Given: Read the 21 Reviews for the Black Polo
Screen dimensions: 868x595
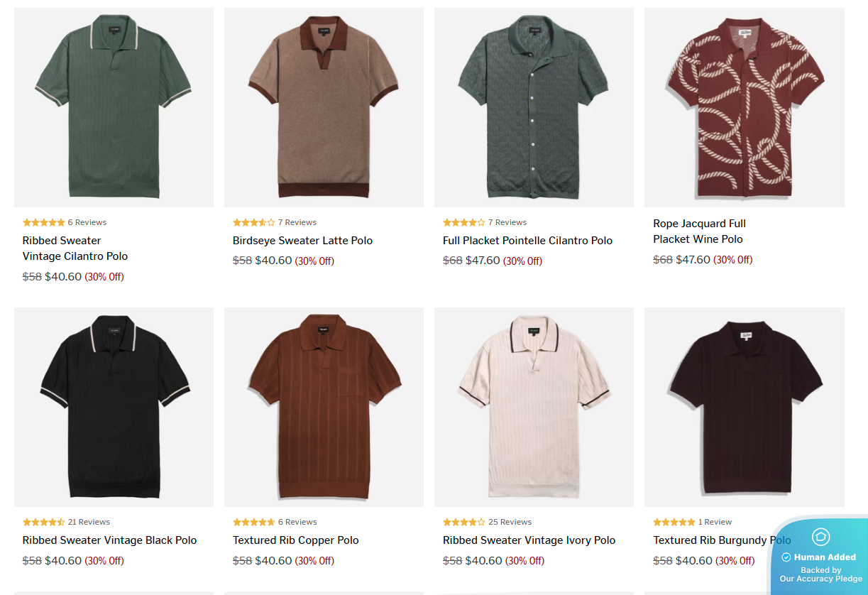Looking at the screenshot, I should (89, 522).
